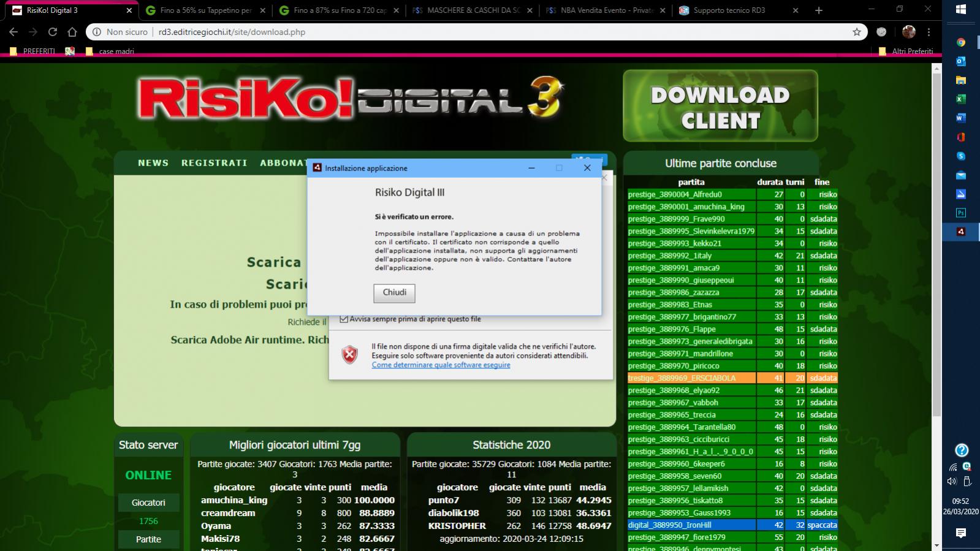Open Google Chrome from taskbar
The width and height of the screenshot is (980, 551).
point(961,42)
